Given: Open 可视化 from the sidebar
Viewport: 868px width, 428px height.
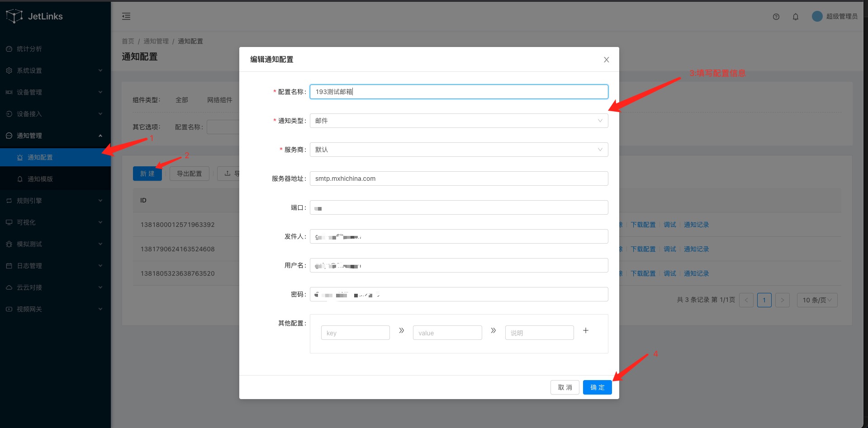Looking at the screenshot, I should [x=27, y=222].
